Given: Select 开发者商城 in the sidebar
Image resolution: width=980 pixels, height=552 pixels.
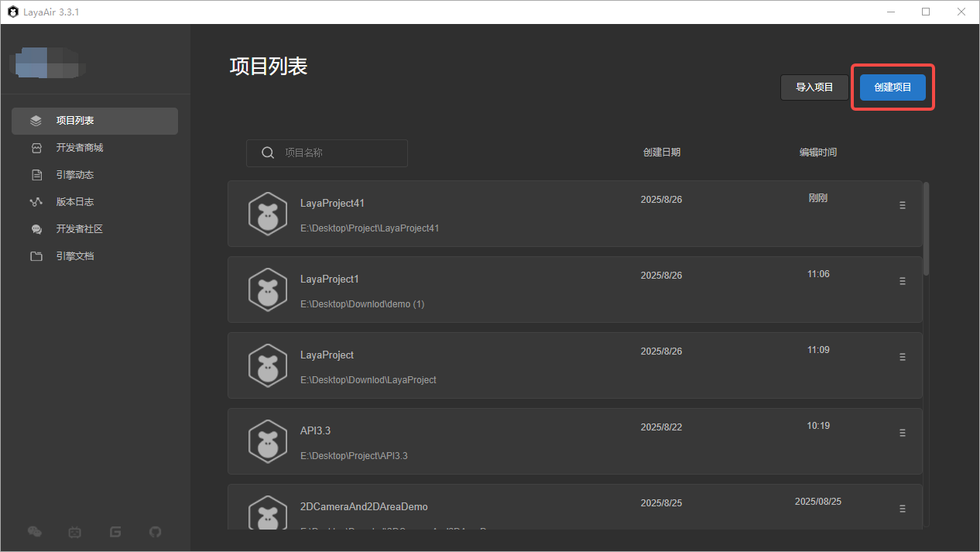Looking at the screenshot, I should tap(79, 148).
